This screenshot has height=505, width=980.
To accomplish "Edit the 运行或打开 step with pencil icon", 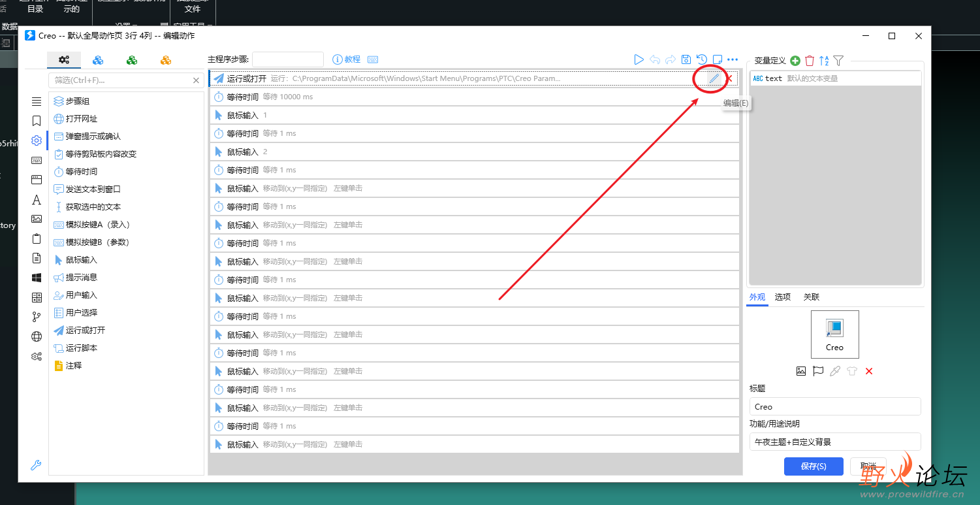I will click(x=714, y=78).
